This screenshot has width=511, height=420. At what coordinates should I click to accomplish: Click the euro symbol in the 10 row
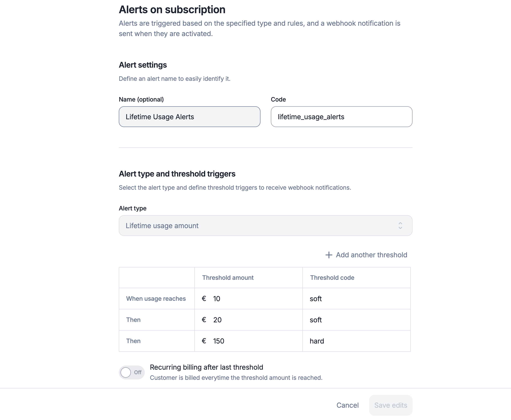[204, 299]
